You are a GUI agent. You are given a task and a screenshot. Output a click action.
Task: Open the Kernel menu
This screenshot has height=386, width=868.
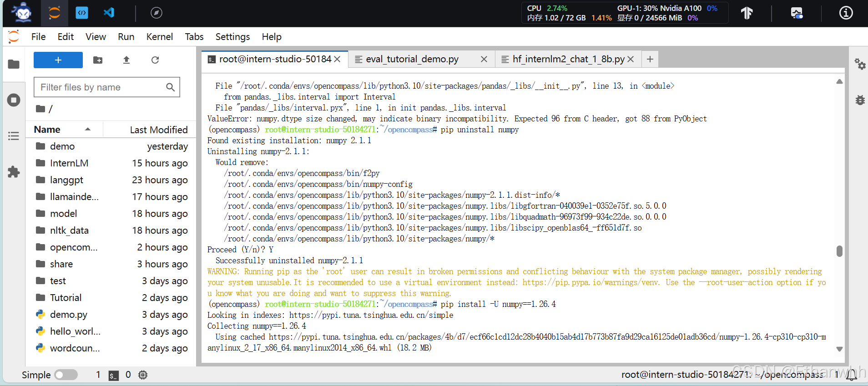[160, 37]
